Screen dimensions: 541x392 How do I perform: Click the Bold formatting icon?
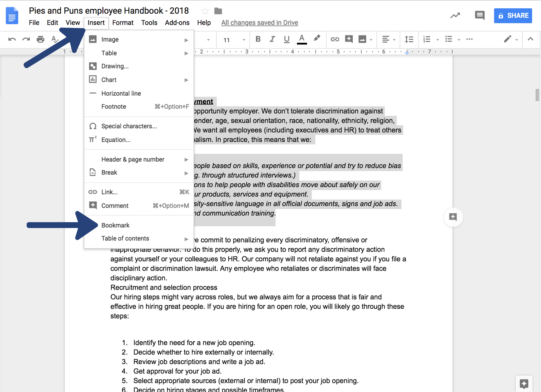click(257, 39)
